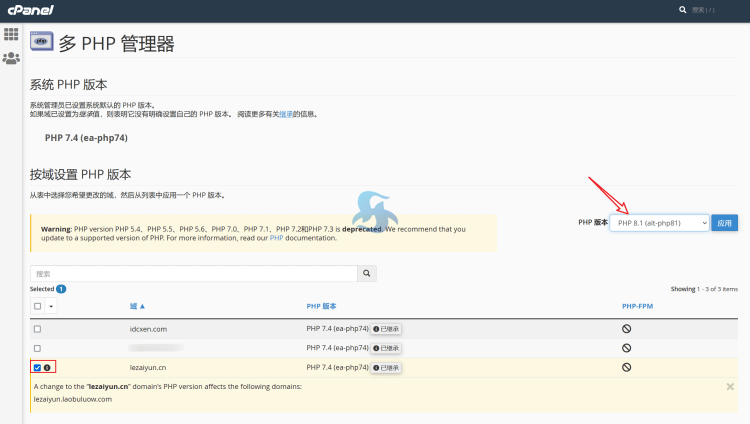Sort by the PHP version column header
The width and height of the screenshot is (750, 424).
[x=321, y=306]
